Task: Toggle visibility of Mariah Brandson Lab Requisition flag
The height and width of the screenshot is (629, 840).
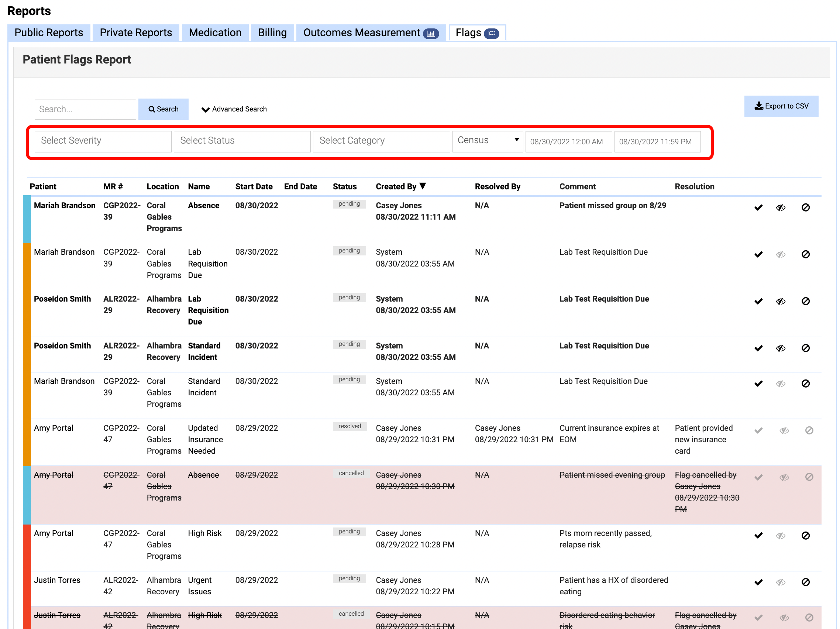Action: pyautogui.click(x=781, y=254)
